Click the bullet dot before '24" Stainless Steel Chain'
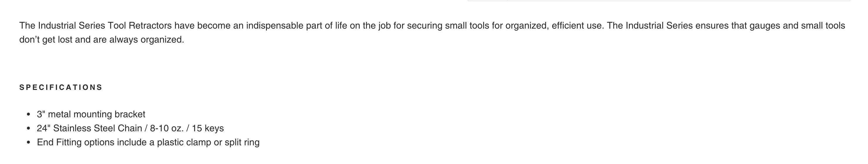The height and width of the screenshot is (164, 868). click(28, 129)
